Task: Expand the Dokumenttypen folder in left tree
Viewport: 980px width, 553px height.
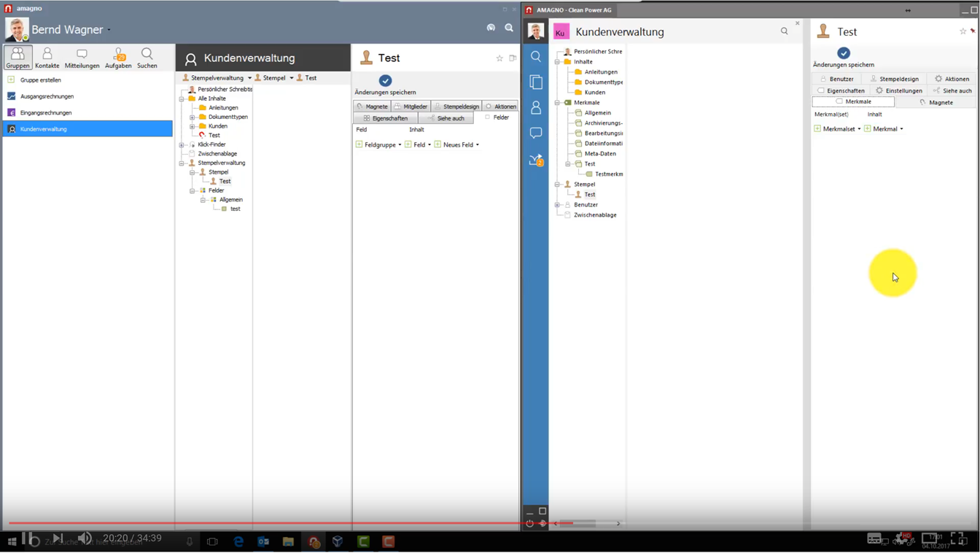Action: [x=192, y=117]
